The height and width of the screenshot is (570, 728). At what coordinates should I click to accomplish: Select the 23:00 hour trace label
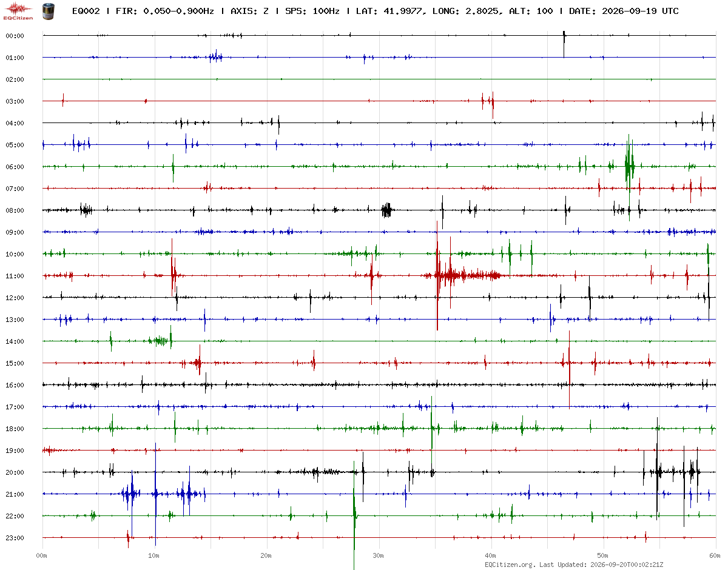point(15,538)
